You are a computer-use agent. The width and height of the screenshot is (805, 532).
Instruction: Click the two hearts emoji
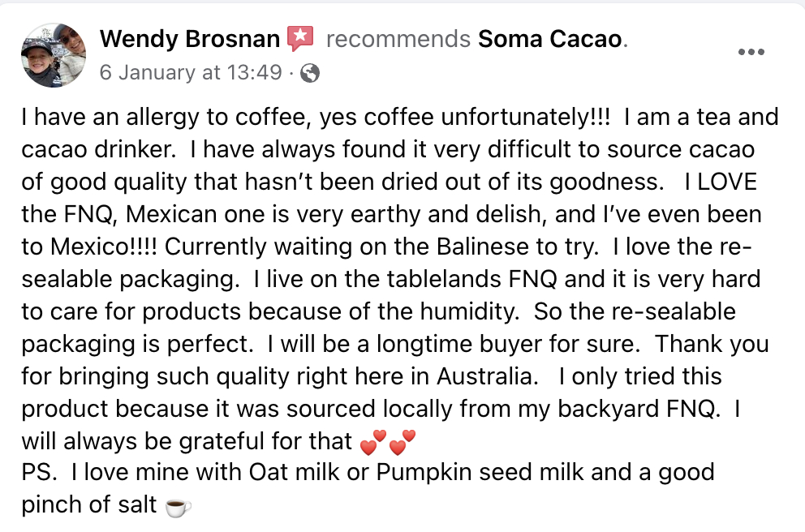387,443
